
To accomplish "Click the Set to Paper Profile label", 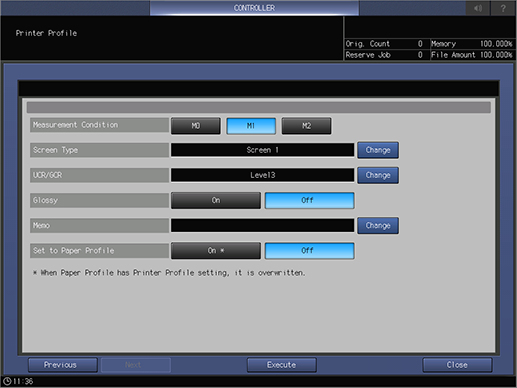I will click(99, 251).
